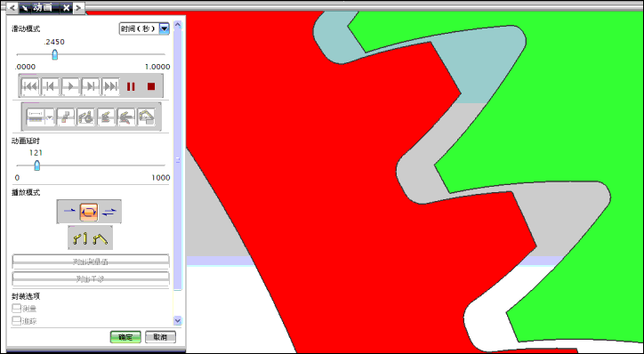Click the first greyed list button above 封装选项
This screenshot has width=644, height=354.
pyautogui.click(x=91, y=261)
